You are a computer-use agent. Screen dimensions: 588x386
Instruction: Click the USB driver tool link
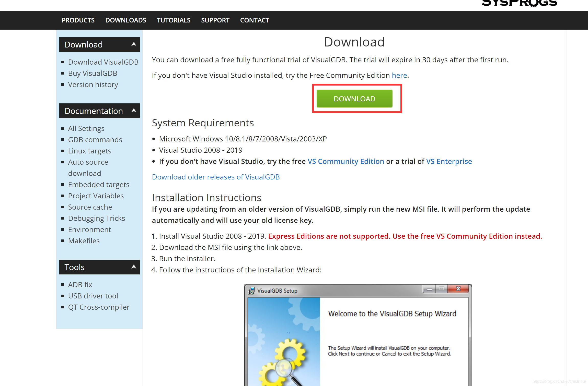[93, 296]
